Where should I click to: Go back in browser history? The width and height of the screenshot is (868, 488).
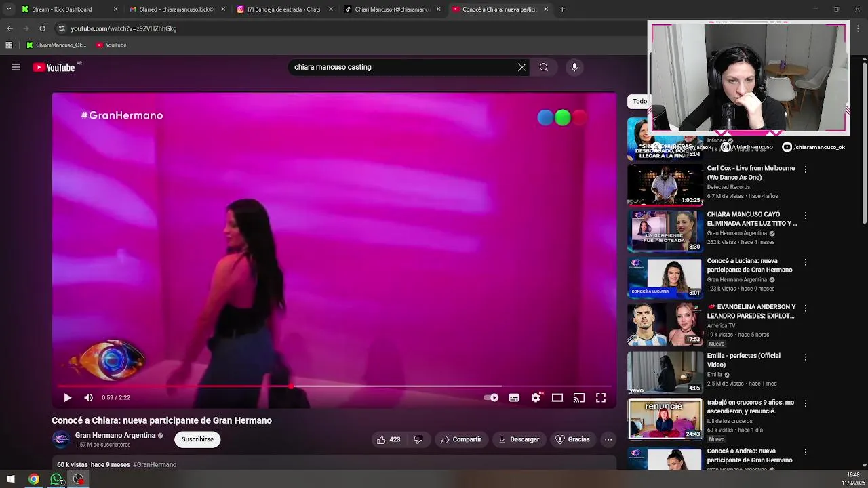(x=9, y=28)
